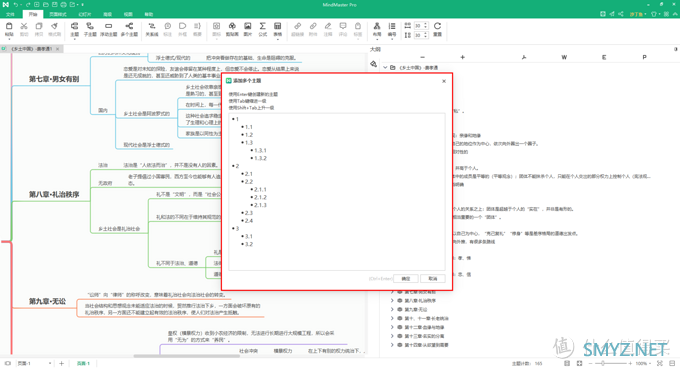Click the 关系线 relationship line tool
Image resolution: width=680 pixels, height=369 pixels.
point(152,29)
